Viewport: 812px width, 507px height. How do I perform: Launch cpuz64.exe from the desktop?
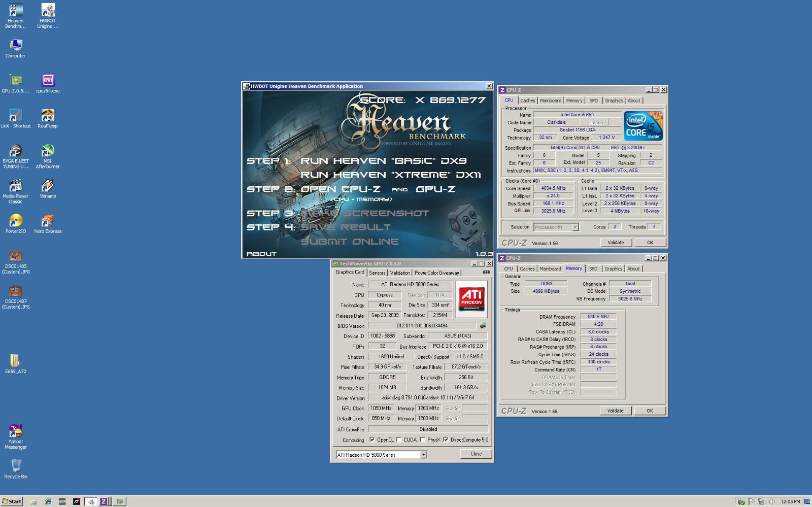pos(48,84)
